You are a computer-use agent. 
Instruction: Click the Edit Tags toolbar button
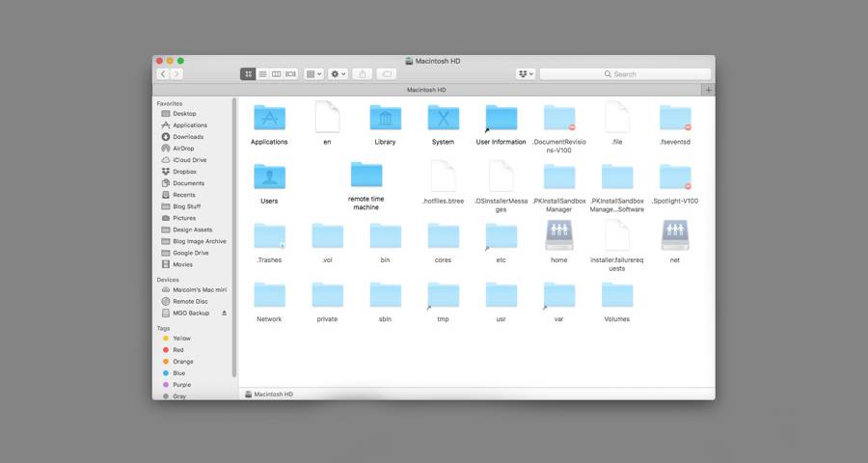(x=387, y=74)
